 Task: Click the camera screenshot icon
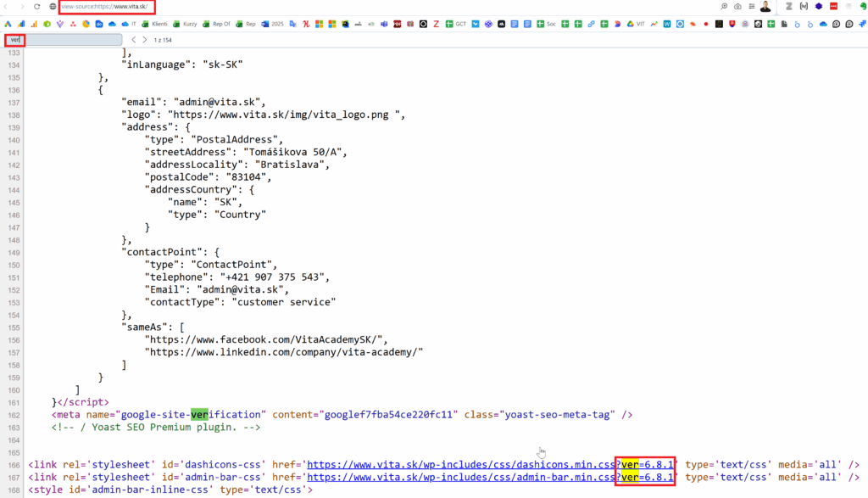[737, 7]
